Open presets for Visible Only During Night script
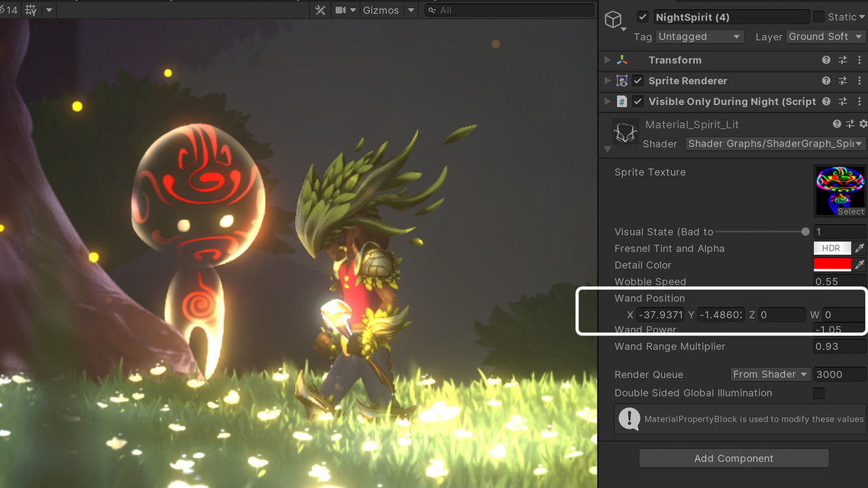The height and width of the screenshot is (488, 868). [843, 102]
